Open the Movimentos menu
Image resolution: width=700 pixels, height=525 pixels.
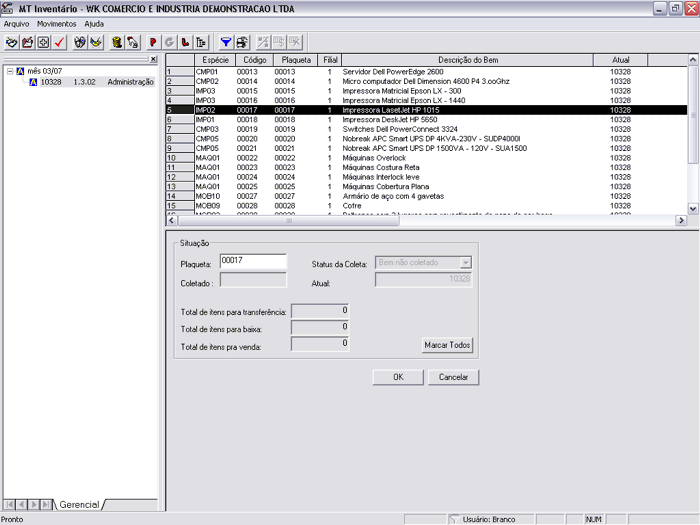coord(57,23)
